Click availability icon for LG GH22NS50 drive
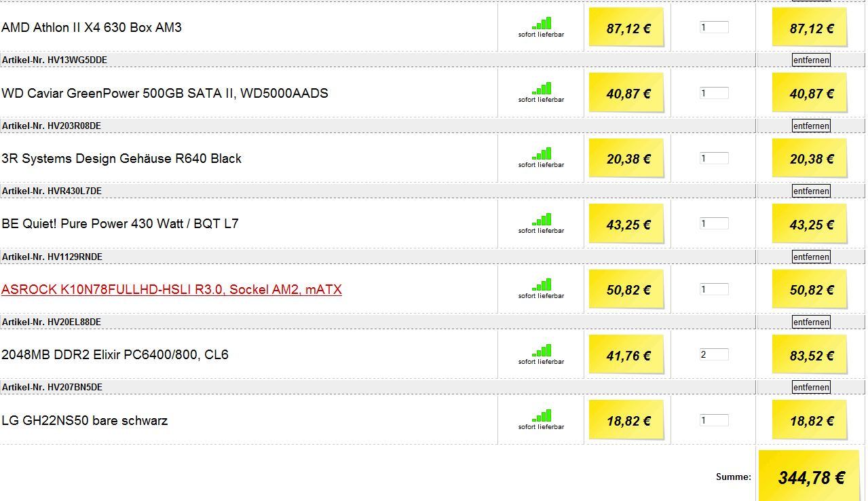The height and width of the screenshot is (501, 868). coord(542,416)
